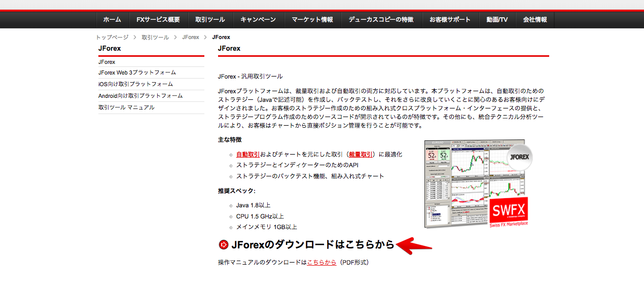Select デューカスコピーの特徴 in the navigation bar
This screenshot has height=293, width=644.
point(381,20)
